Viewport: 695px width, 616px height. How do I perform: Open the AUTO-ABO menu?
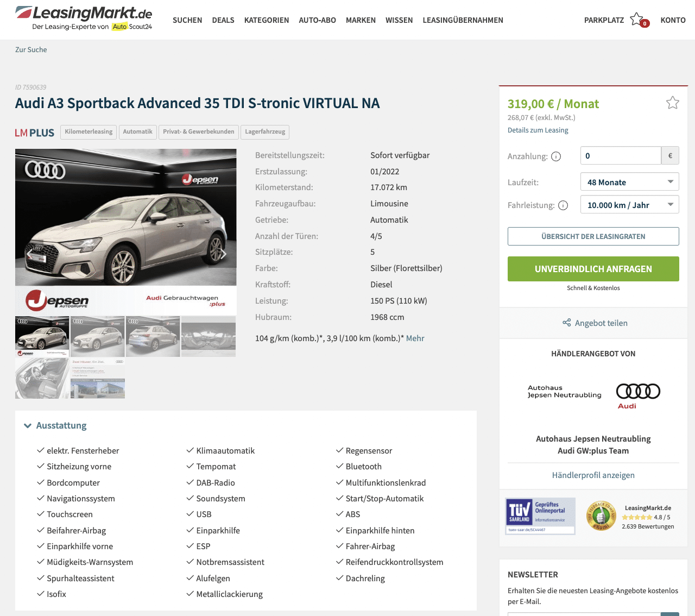[x=318, y=20]
